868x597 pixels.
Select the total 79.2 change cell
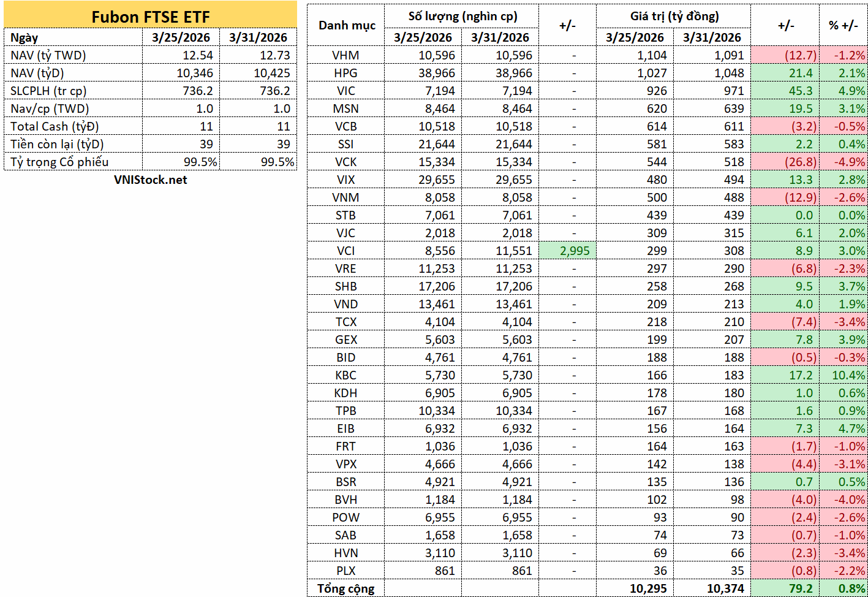click(x=785, y=588)
